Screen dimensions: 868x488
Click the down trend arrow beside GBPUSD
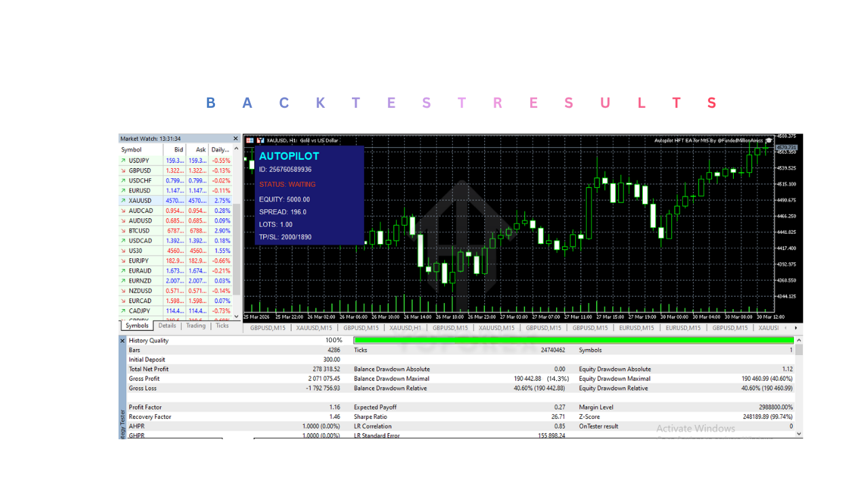tap(125, 170)
